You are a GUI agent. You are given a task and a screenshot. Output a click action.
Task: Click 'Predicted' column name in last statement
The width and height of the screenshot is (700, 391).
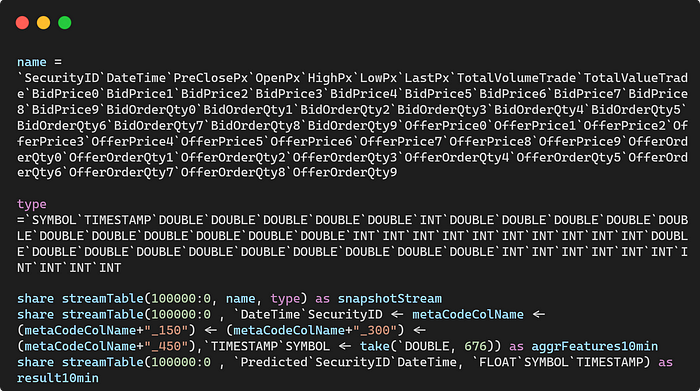pyautogui.click(x=274, y=362)
